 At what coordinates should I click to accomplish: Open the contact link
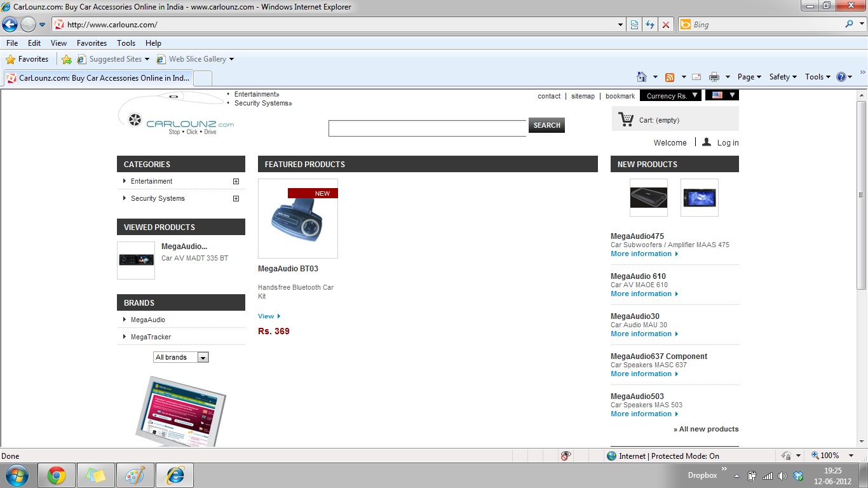pos(549,96)
